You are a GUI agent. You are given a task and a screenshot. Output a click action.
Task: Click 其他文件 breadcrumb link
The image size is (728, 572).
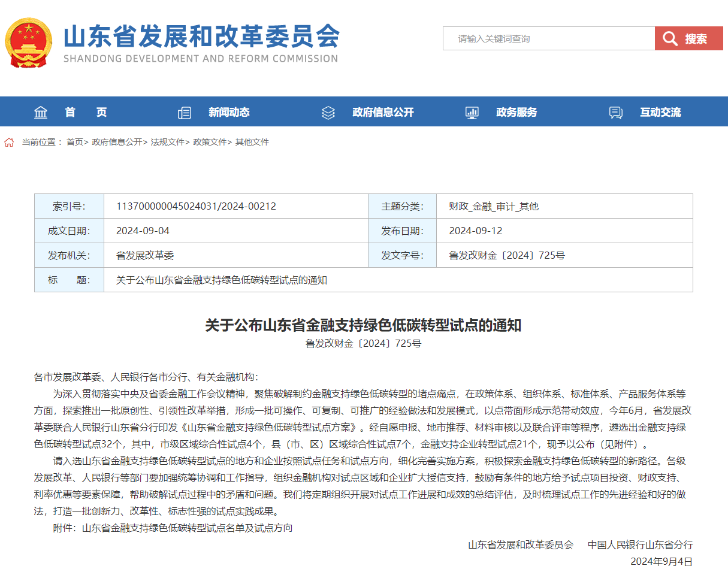coord(252,143)
